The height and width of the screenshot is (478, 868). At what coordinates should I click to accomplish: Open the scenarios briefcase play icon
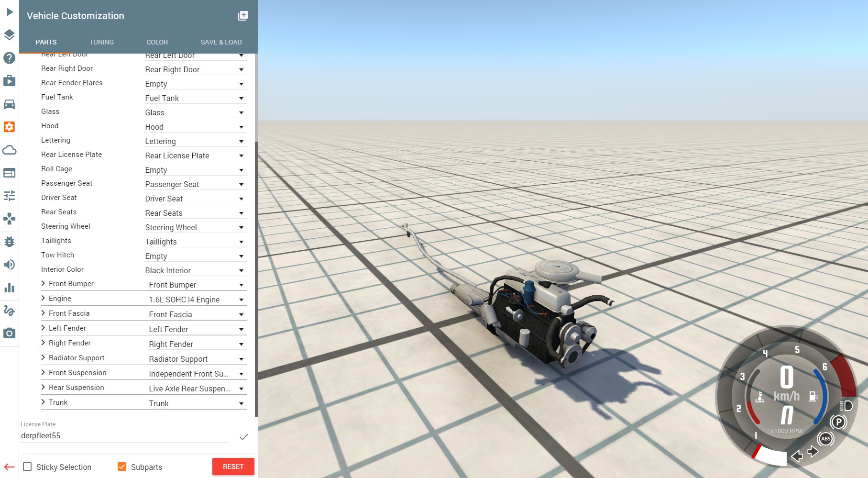tap(10, 81)
